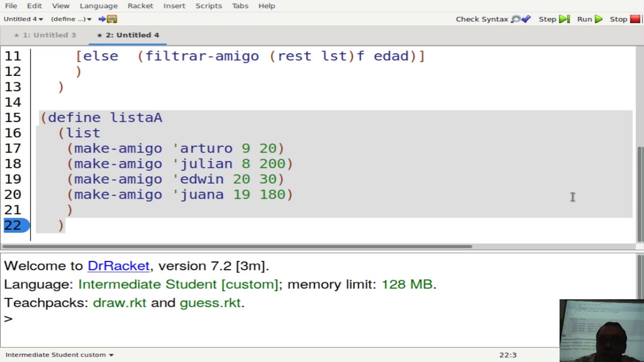Follow the DrRacket link in the welcome message
Screen dimensions: 644x362
point(118,265)
